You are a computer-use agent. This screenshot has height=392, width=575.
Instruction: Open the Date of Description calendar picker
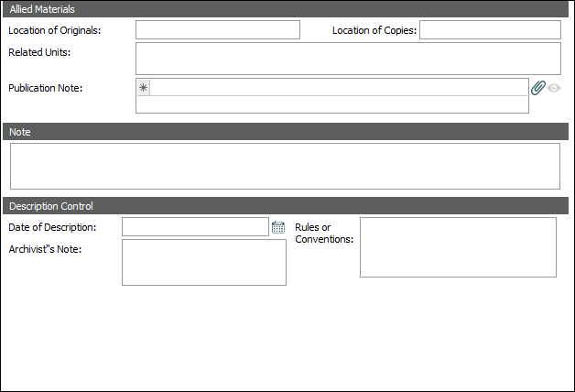(278, 227)
